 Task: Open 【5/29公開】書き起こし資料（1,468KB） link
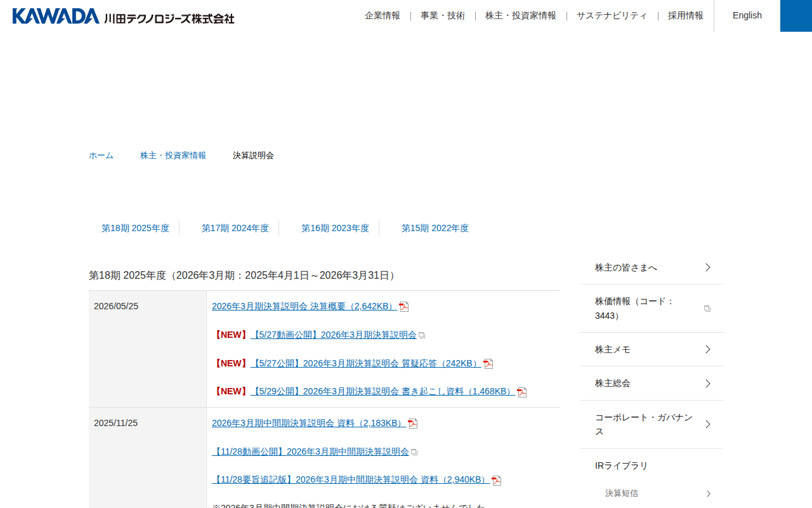[x=383, y=391]
